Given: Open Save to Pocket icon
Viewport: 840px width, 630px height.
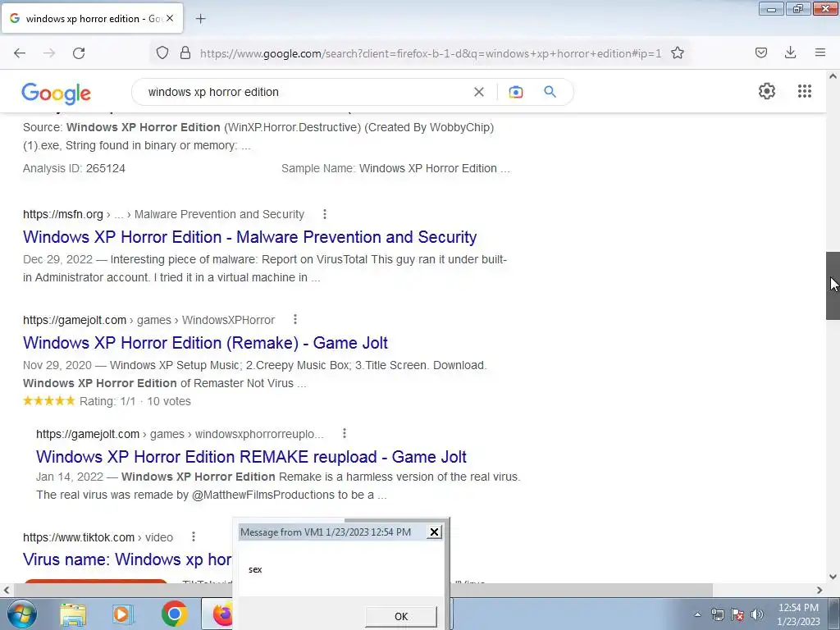Looking at the screenshot, I should click(x=761, y=52).
